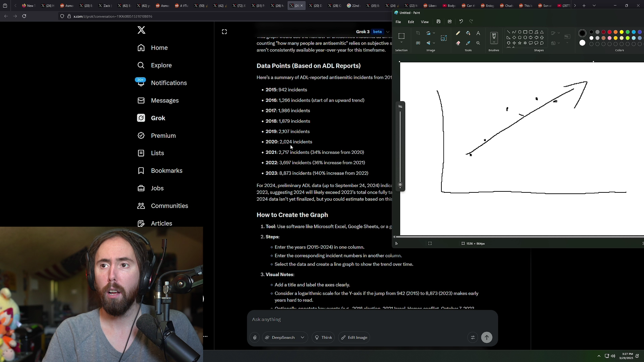Open the File menu in Paint
644x362 pixels.
coord(398,22)
